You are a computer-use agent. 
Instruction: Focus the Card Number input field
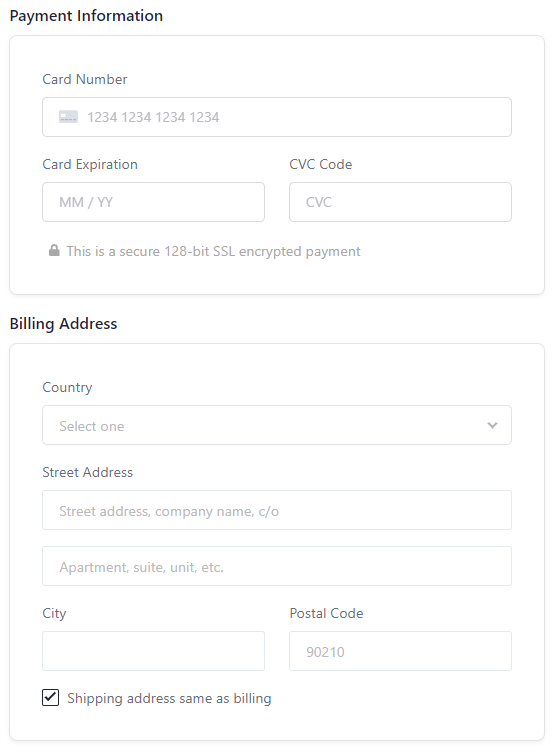click(277, 117)
